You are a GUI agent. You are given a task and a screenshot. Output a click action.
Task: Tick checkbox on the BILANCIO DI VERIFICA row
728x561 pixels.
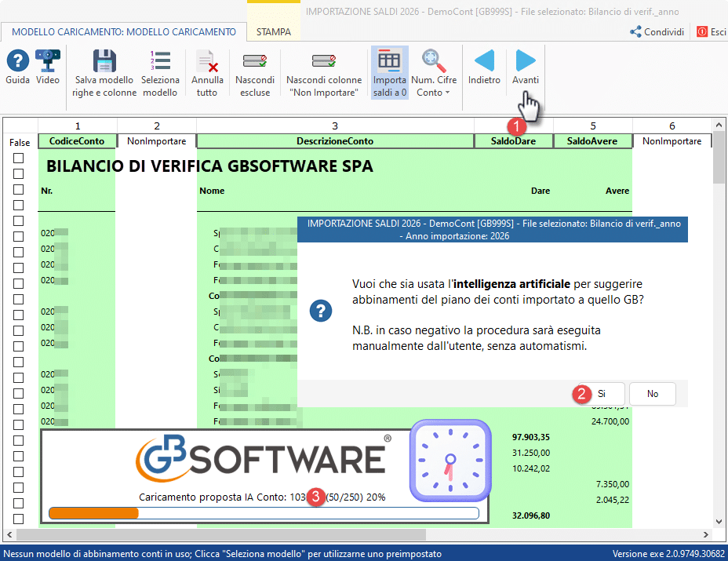click(18, 173)
